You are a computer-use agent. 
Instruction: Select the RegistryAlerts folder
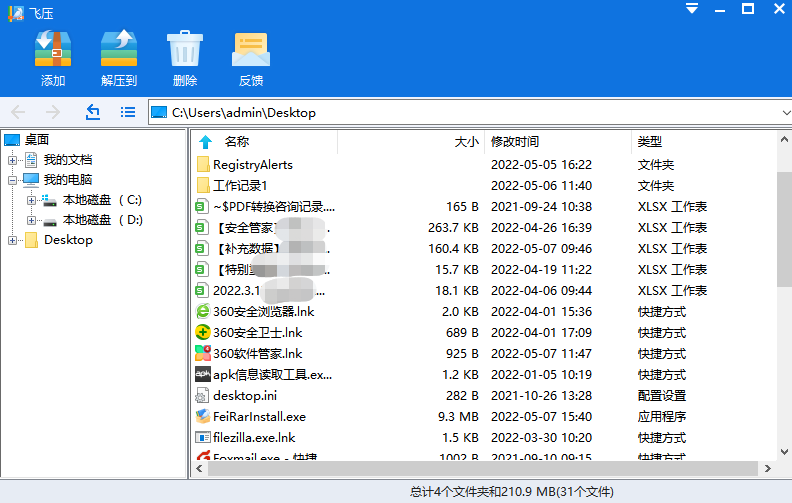(252, 165)
